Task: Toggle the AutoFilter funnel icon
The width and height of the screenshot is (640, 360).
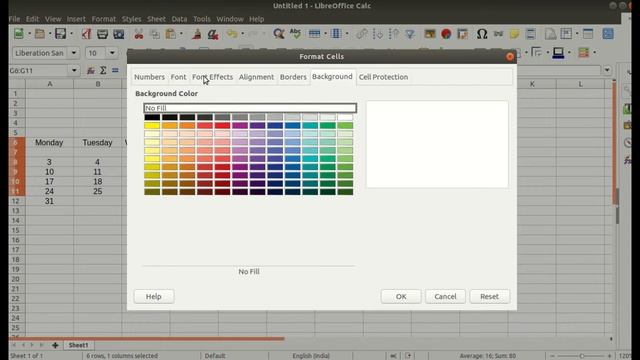Action: [410, 34]
